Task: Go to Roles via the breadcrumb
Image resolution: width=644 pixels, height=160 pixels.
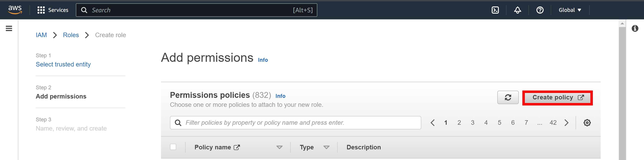Action: (x=71, y=35)
